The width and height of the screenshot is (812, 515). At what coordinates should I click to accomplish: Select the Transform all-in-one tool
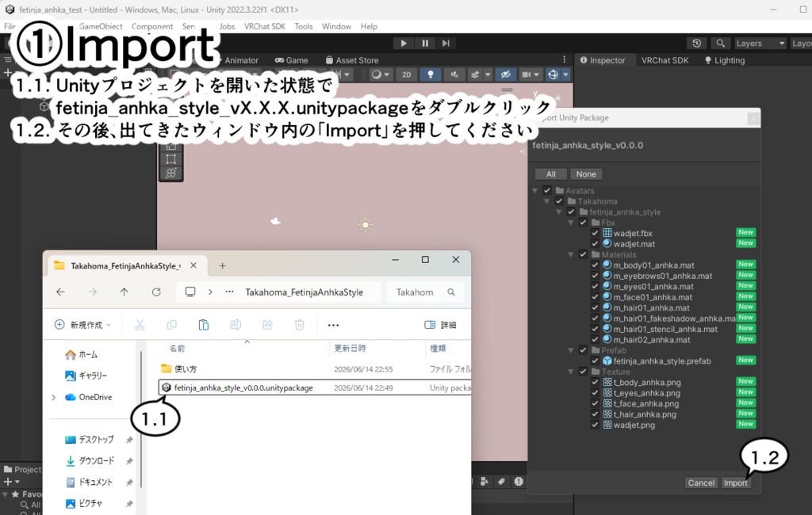pyautogui.click(x=171, y=173)
